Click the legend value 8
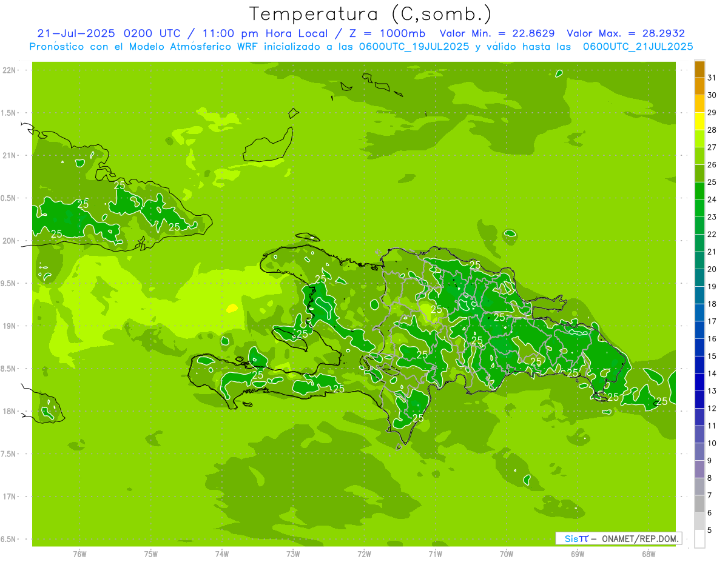Image resolution: width=728 pixels, height=562 pixels. (710, 478)
